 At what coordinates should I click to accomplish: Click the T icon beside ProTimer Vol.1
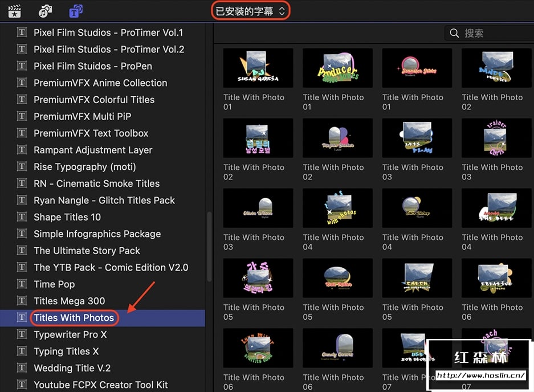tap(22, 32)
